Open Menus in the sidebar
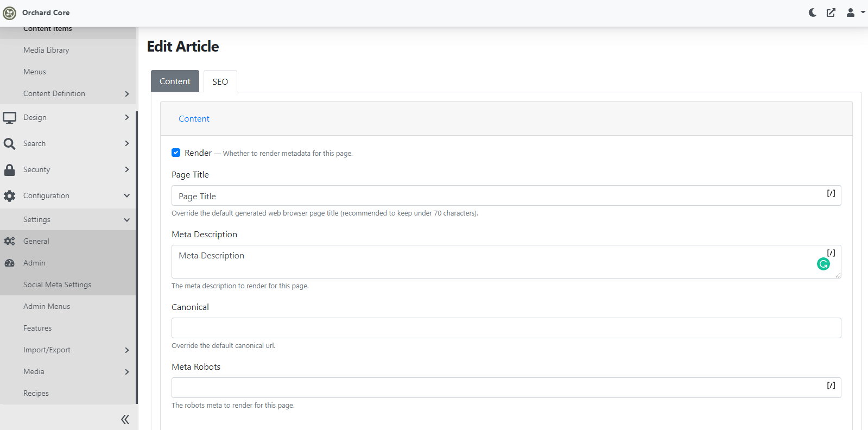868x430 pixels. (x=35, y=72)
